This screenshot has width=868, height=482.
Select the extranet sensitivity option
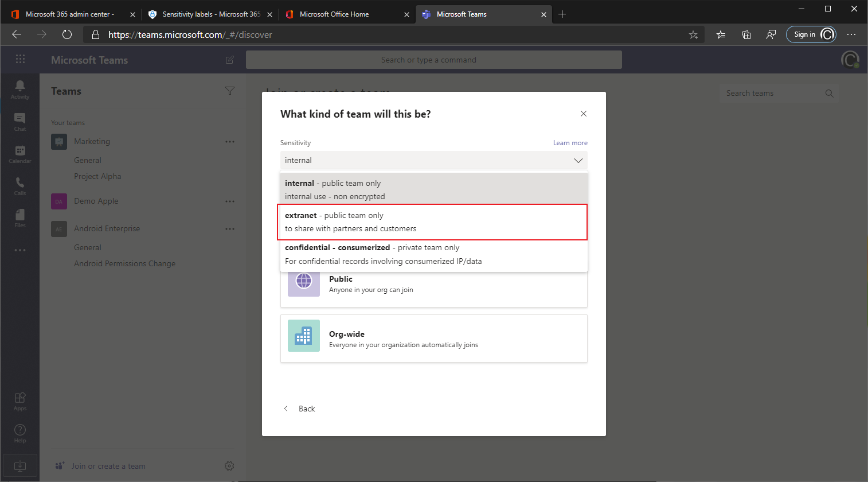click(x=434, y=222)
